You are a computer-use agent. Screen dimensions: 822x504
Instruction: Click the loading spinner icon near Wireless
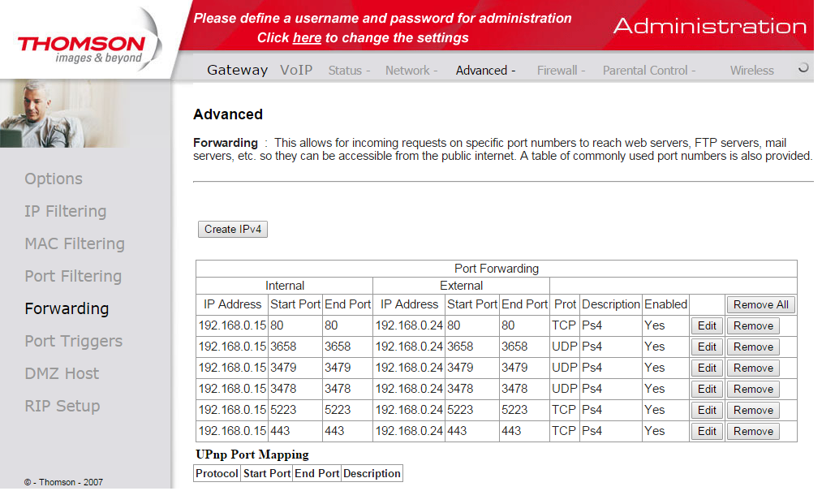[x=803, y=67]
